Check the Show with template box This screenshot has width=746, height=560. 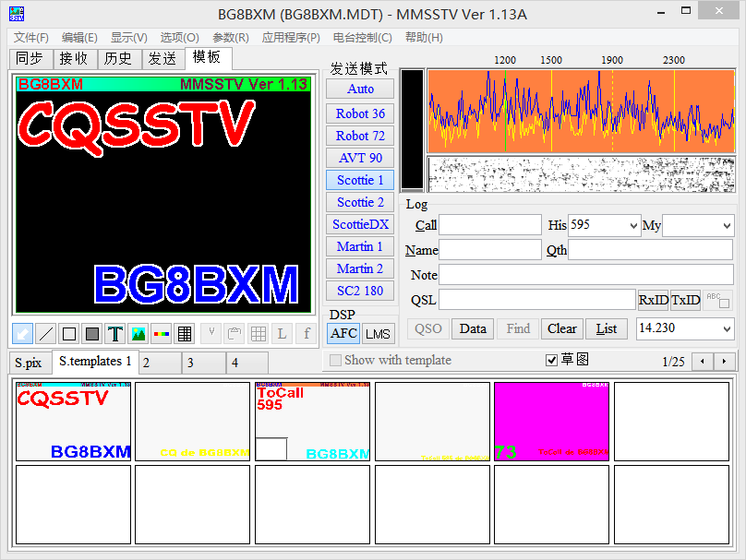(x=335, y=361)
